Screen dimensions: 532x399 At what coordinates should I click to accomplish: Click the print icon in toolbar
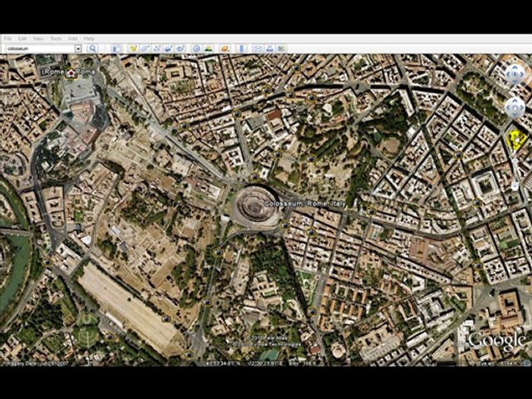tap(270, 49)
